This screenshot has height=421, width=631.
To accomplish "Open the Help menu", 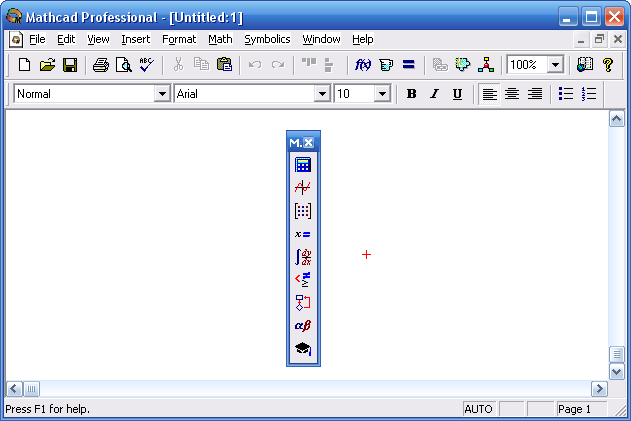I will pos(363,39).
